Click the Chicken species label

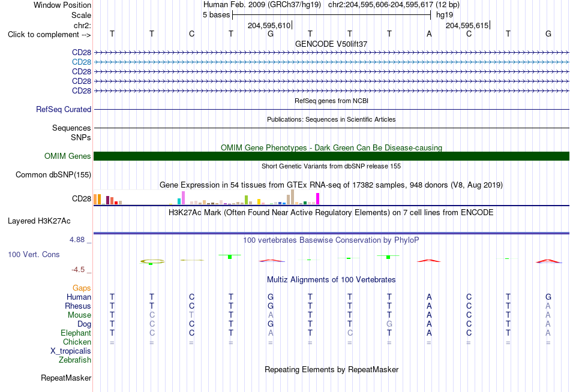77,342
